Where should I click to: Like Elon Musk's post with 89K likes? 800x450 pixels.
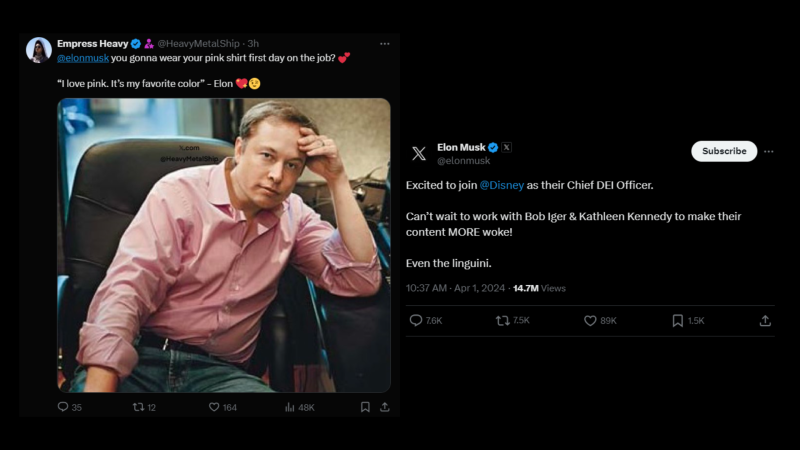pyautogui.click(x=590, y=320)
